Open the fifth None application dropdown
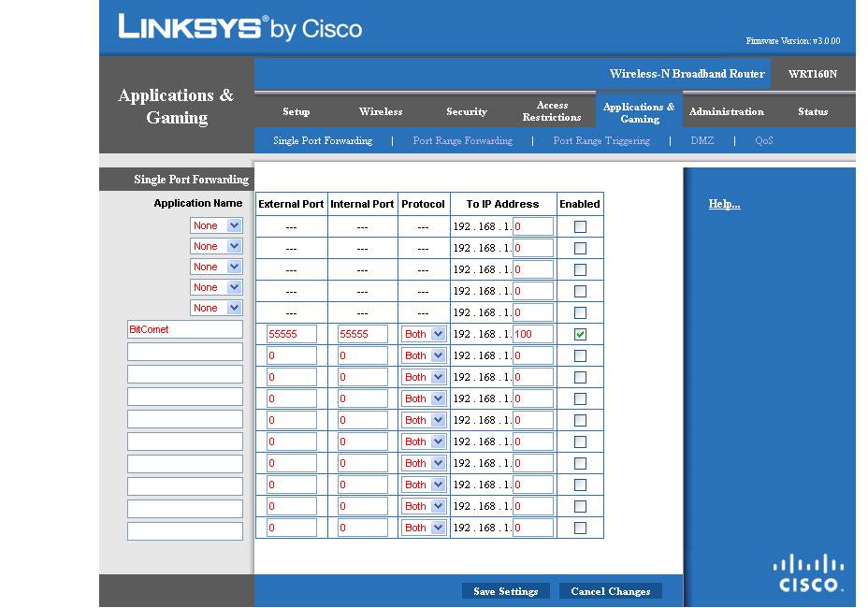Viewport: 868px width, 608px height. 216,308
